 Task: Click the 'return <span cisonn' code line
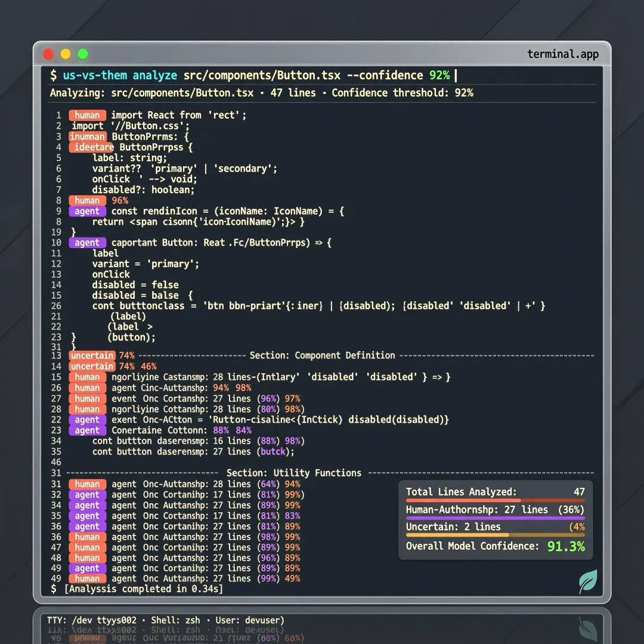coord(199,222)
